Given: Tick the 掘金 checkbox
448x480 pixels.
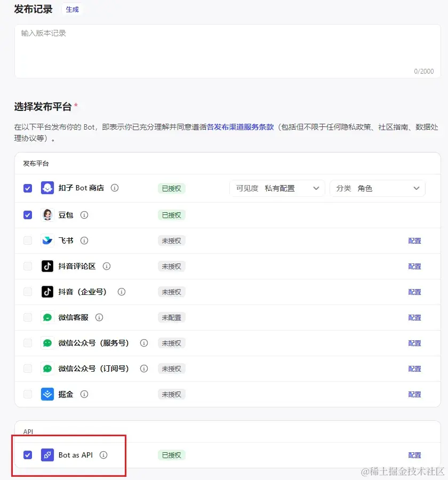Looking at the screenshot, I should click(x=28, y=394).
